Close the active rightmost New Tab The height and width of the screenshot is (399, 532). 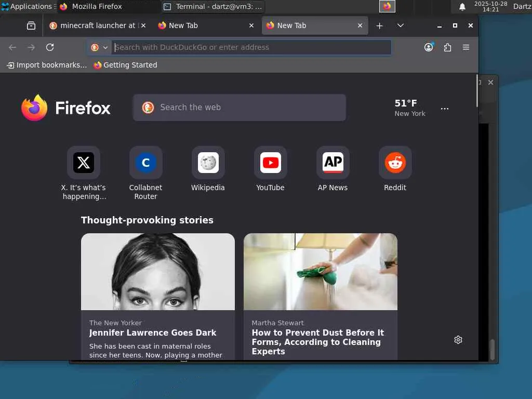[360, 25]
